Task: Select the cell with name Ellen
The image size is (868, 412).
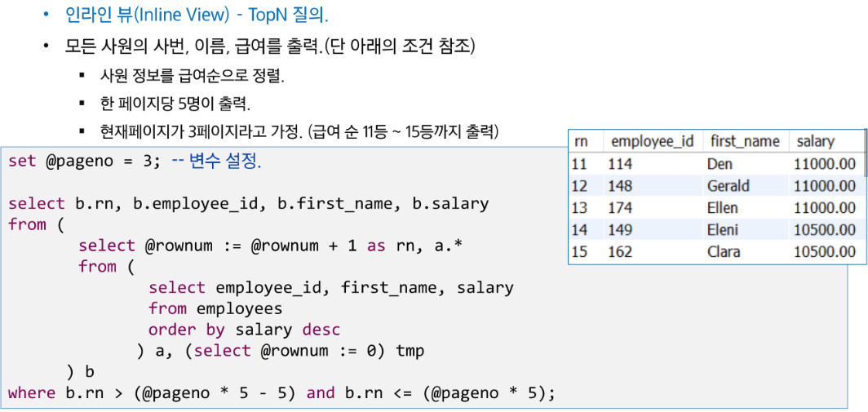Action: (723, 208)
